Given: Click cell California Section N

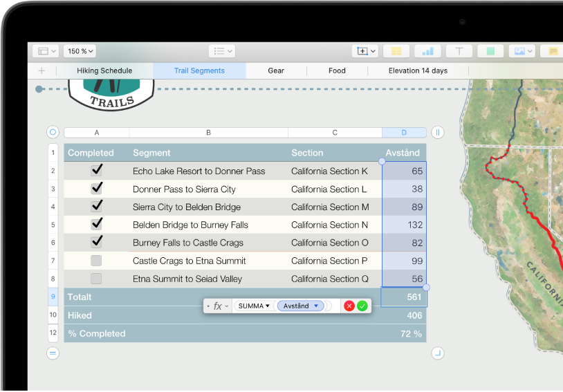Looking at the screenshot, I should click(x=335, y=225).
